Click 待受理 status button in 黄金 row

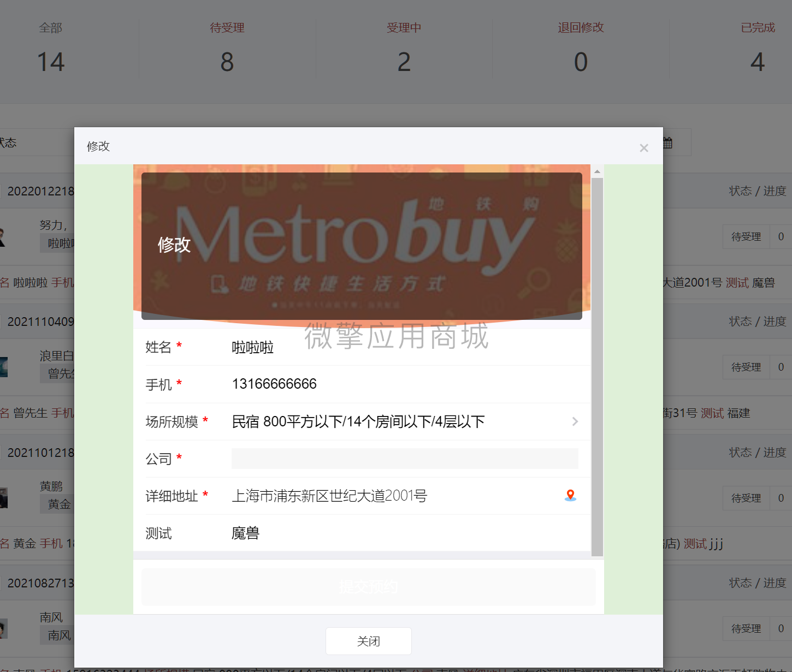[746, 498]
